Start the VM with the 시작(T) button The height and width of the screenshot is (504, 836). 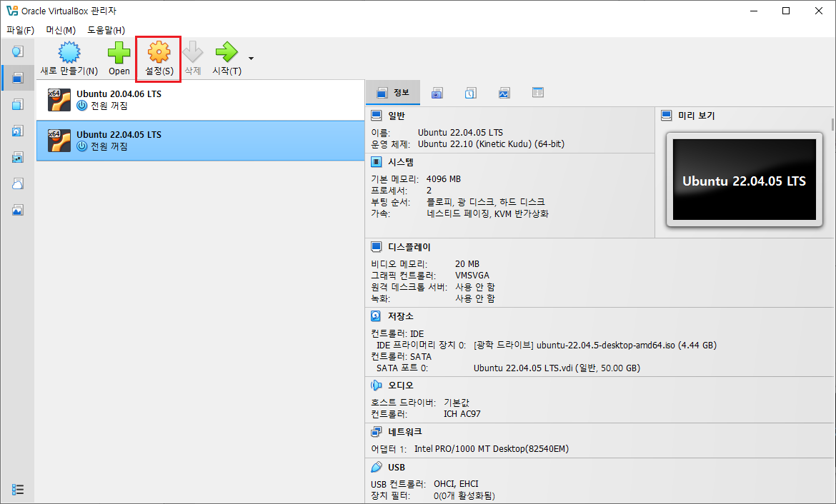coord(227,59)
